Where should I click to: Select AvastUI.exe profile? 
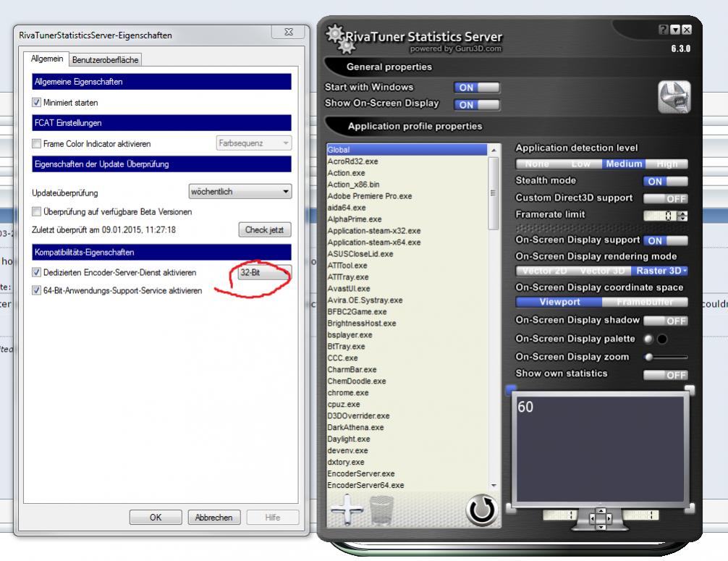point(407,288)
